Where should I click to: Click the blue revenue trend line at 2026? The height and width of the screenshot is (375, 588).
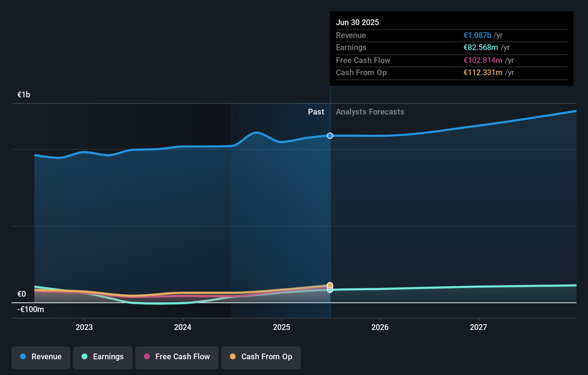tap(380, 135)
